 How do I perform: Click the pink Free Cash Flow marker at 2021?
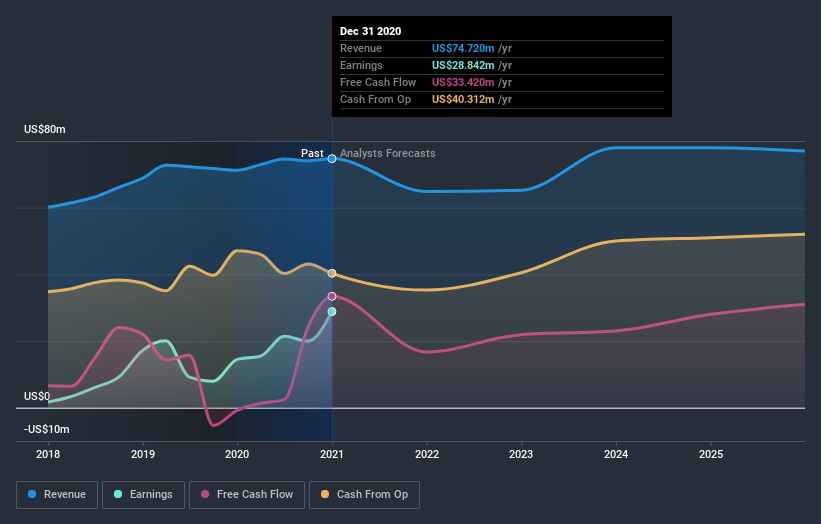click(x=332, y=296)
